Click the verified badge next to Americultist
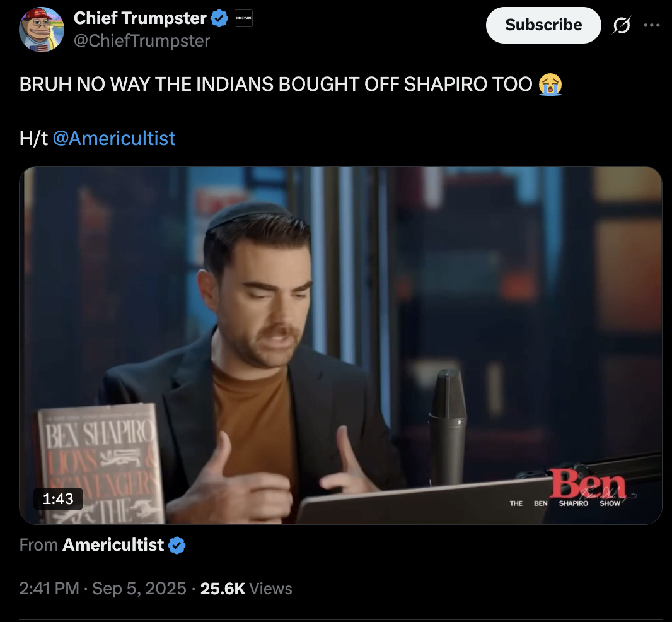672x622 pixels. [177, 545]
